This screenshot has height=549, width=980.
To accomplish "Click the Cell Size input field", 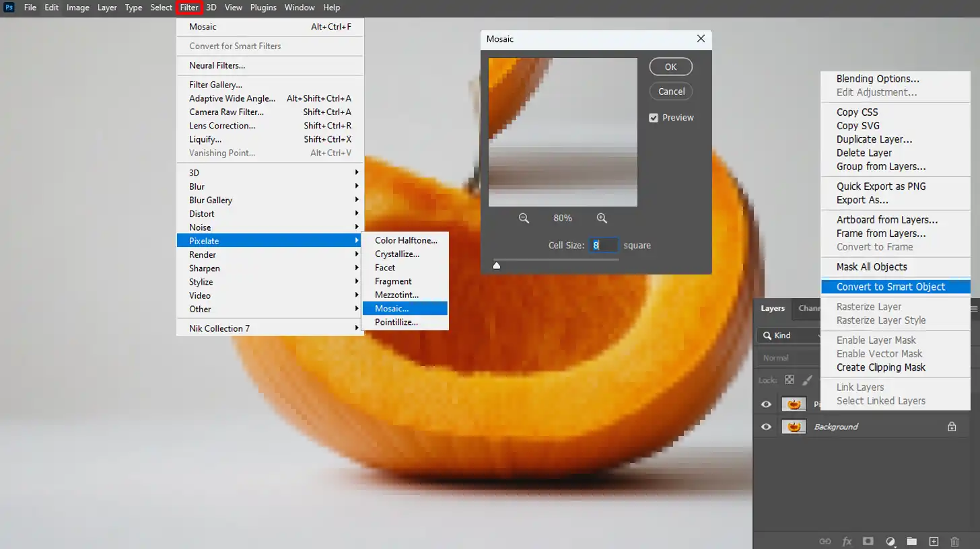I will coord(604,246).
